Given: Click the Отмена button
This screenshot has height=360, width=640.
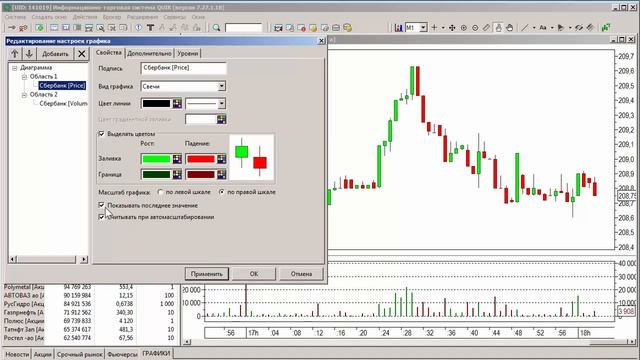Looking at the screenshot, I should pyautogui.click(x=301, y=274).
